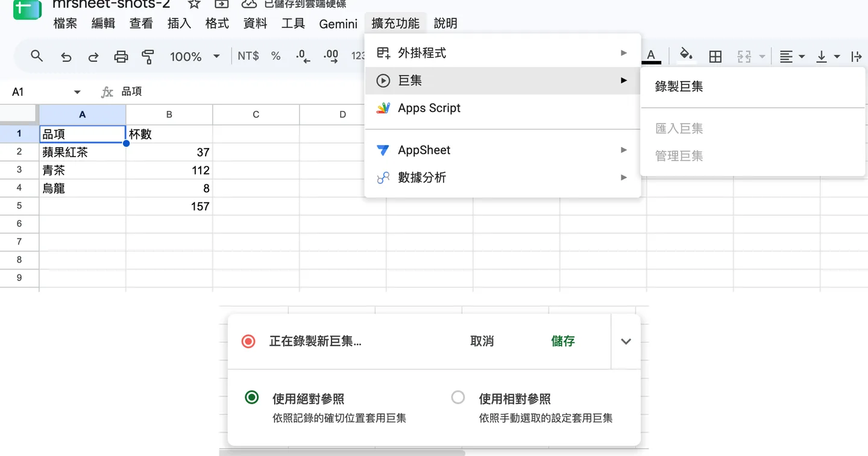Click the merge cells icon

[744, 57]
